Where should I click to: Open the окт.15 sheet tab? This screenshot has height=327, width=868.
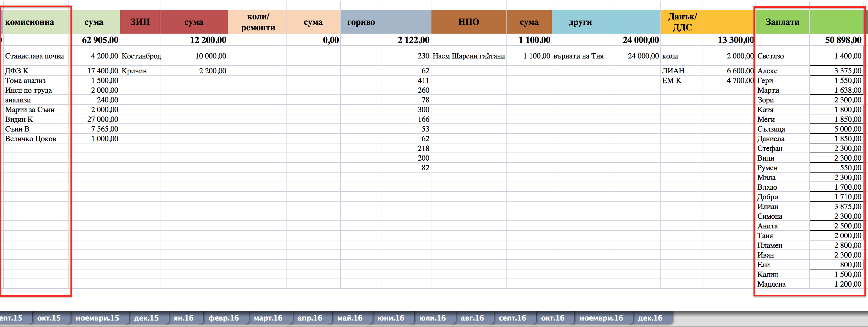pos(49,318)
